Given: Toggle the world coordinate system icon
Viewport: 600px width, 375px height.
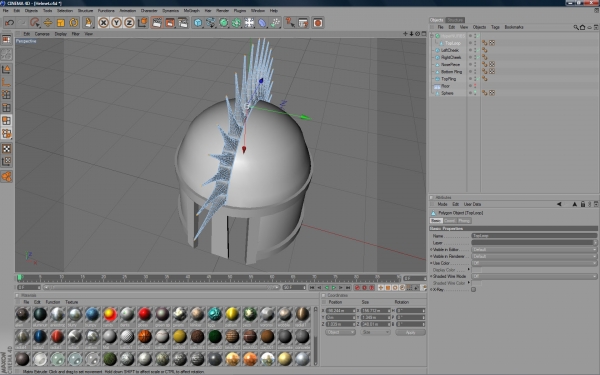Looking at the screenshot, I should 142,23.
